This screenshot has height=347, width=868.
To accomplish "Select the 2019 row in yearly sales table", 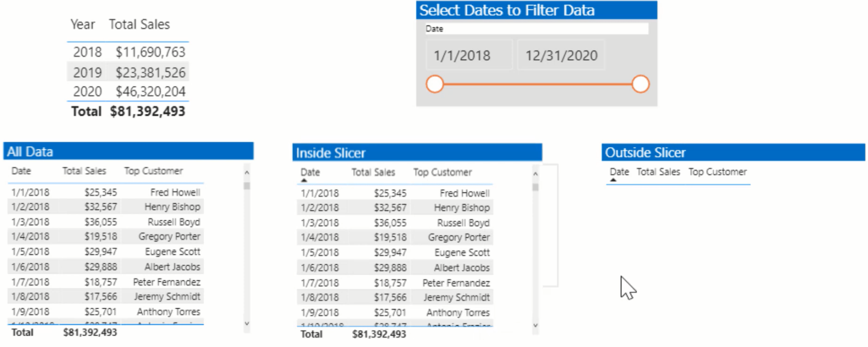I will click(128, 72).
